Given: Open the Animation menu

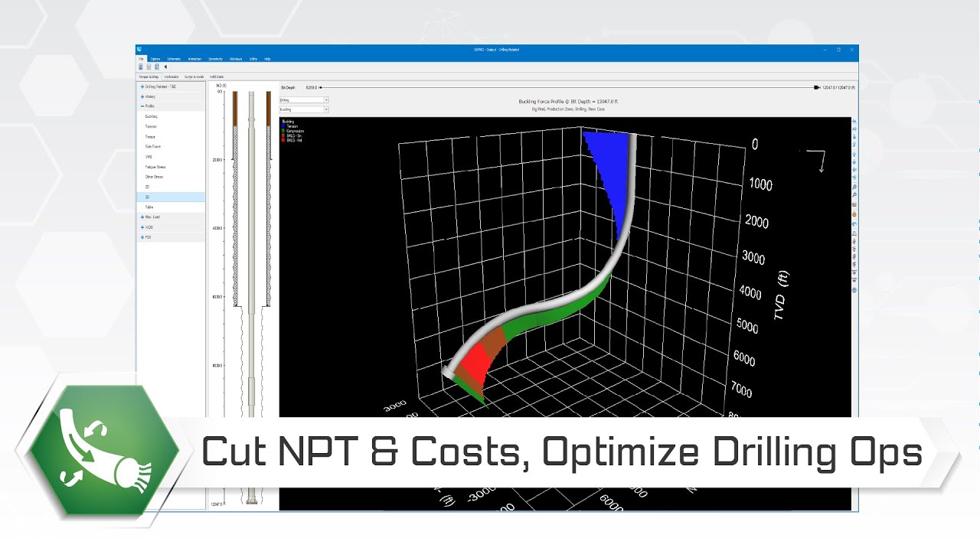Looking at the screenshot, I should 195,59.
